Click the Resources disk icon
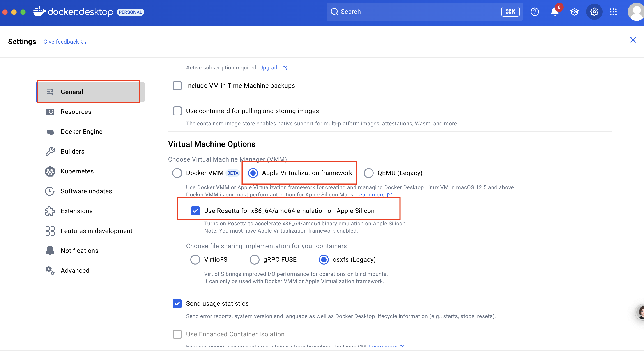The height and width of the screenshot is (351, 644). click(50, 112)
